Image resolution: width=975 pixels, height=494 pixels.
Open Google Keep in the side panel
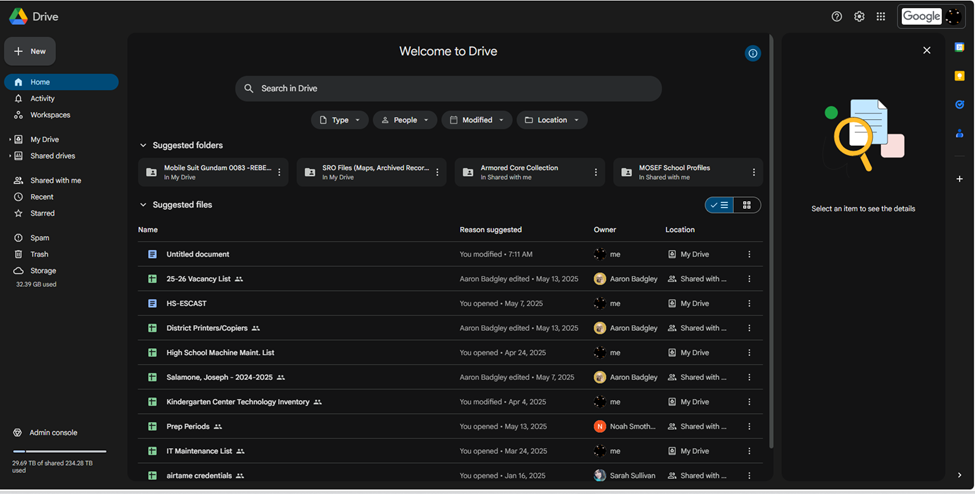[x=960, y=75]
